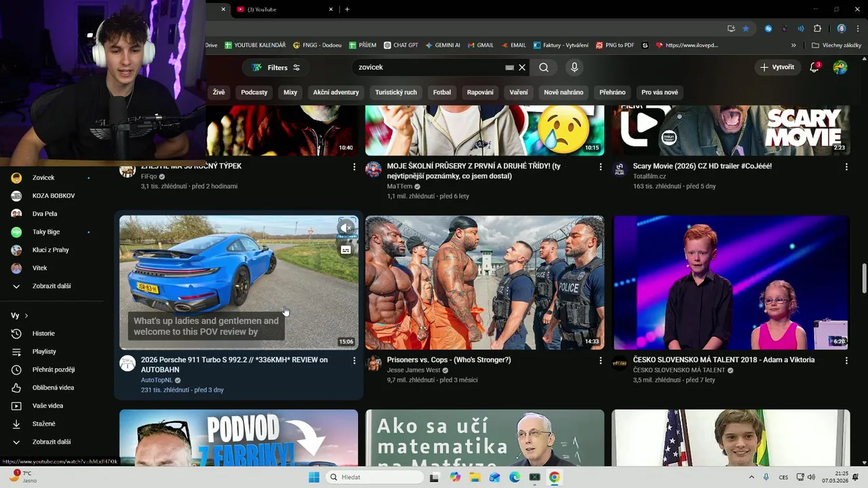This screenshot has width=868, height=488.
Task: Select the Fotbal filter chip
Action: pos(442,92)
